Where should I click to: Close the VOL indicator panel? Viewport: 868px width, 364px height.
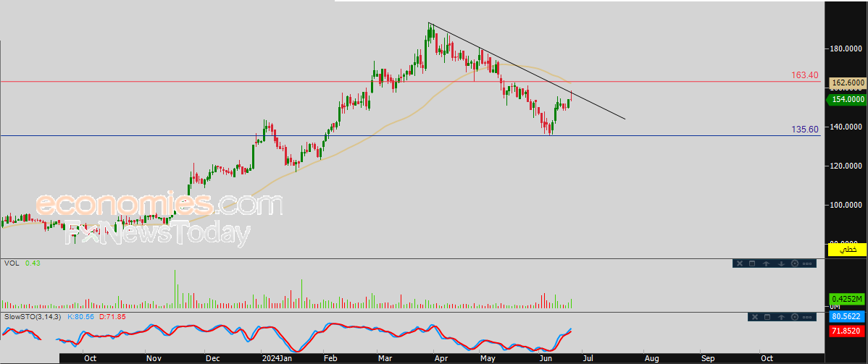click(x=738, y=263)
